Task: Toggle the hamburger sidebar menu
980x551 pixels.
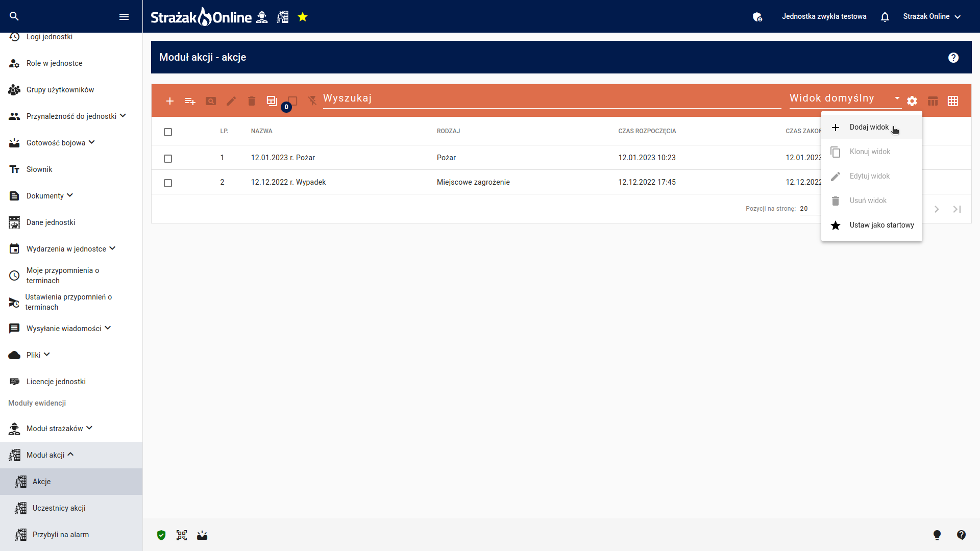Action: tap(124, 17)
